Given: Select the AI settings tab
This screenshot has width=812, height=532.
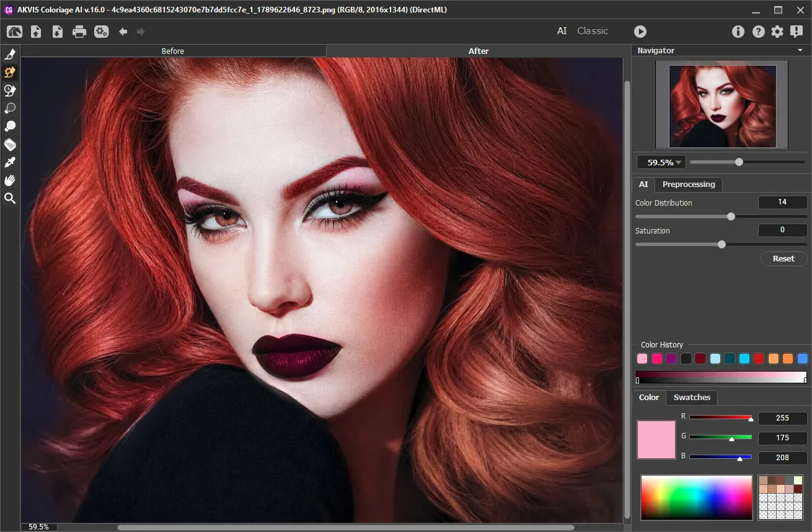Looking at the screenshot, I should (643, 185).
